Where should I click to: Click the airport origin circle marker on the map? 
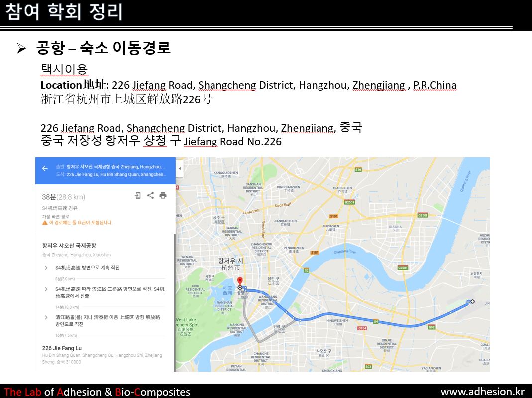472,301
